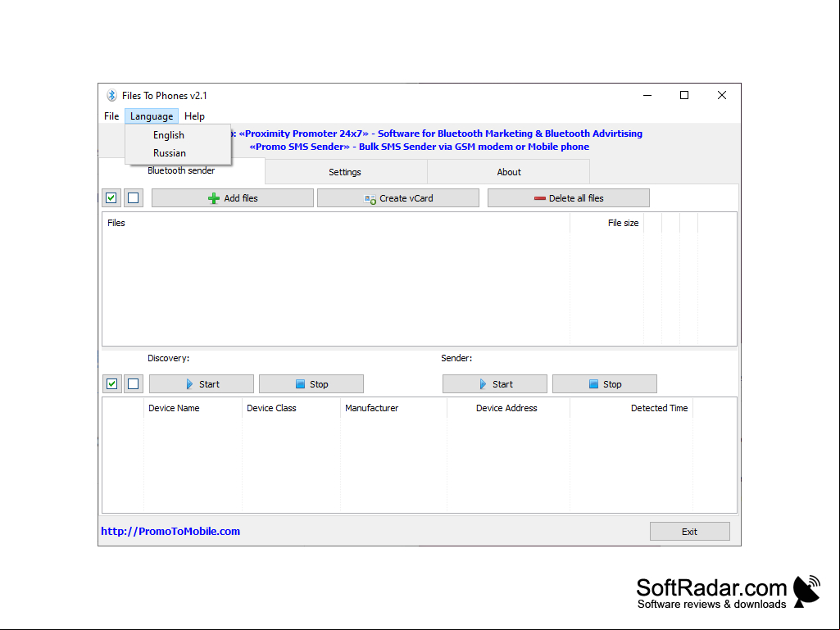Open the PromoToMobile.com link
The height and width of the screenshot is (630, 840).
170,531
